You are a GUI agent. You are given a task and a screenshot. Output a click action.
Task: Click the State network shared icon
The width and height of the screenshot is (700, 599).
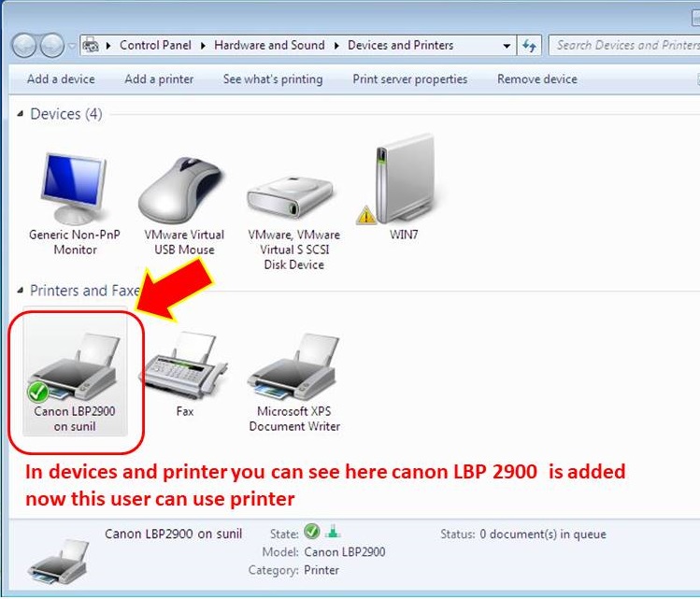[333, 532]
